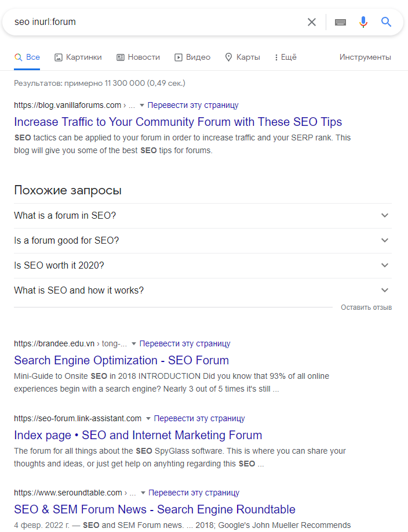
Task: Open "Search Engine Optimization - SEO Forum" result
Action: click(121, 360)
